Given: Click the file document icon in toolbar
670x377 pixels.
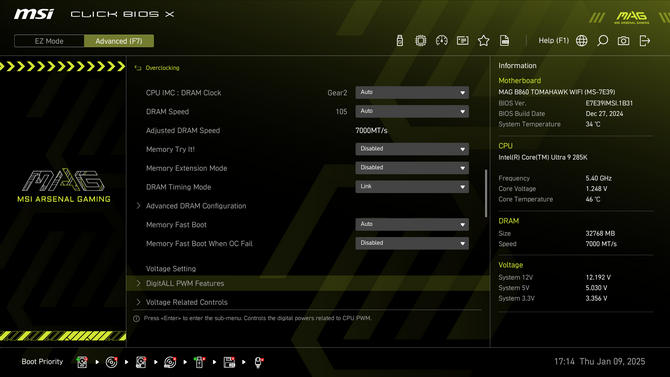Looking at the screenshot, I should [x=505, y=41].
